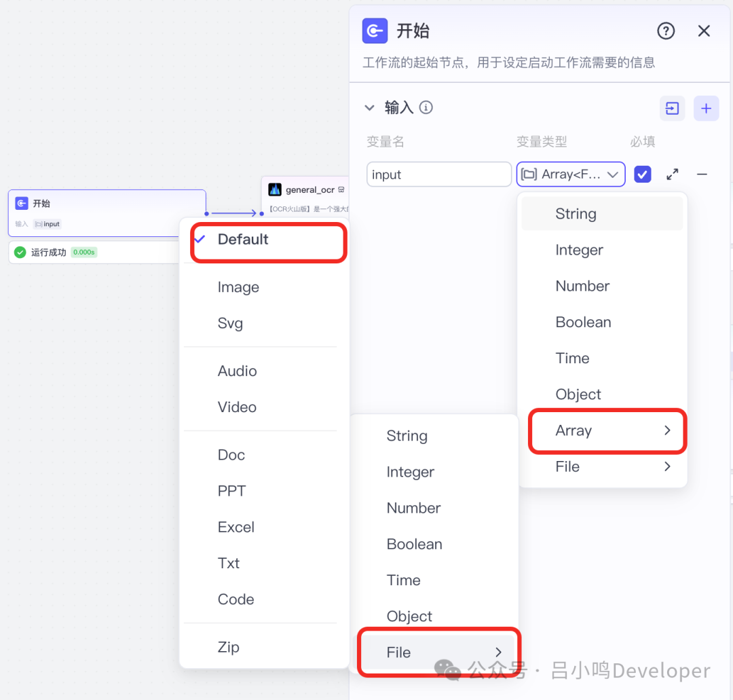The image size is (733, 700).
Task: Click the 开始 node on the canvas
Action: [x=107, y=213]
